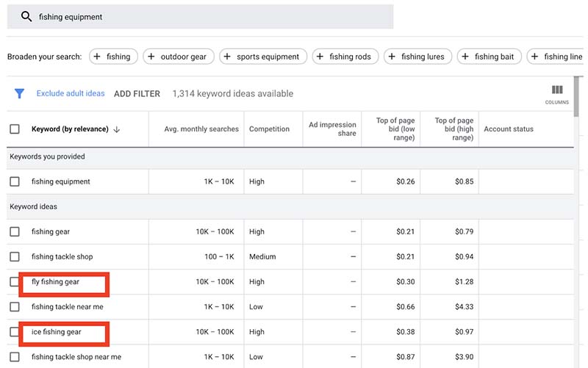This screenshot has width=588, height=368.
Task: Add 'sports equipment' broaden suggestion
Action: (263, 57)
